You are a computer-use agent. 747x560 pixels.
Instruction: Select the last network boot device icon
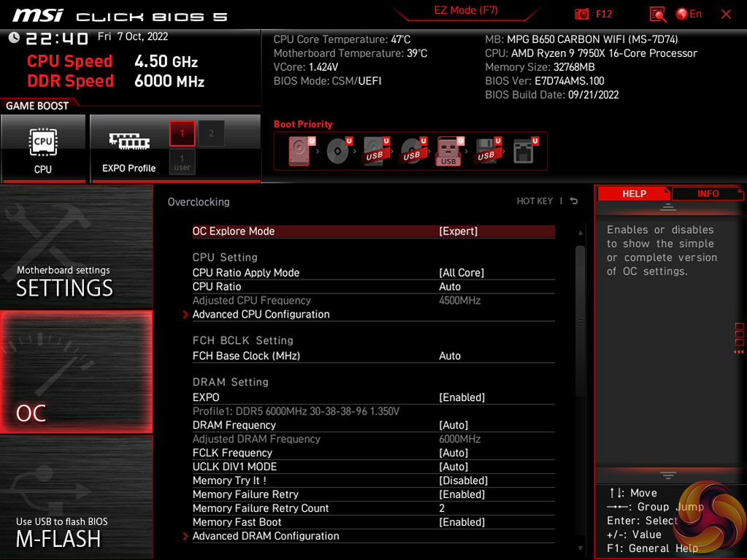pyautogui.click(x=524, y=151)
